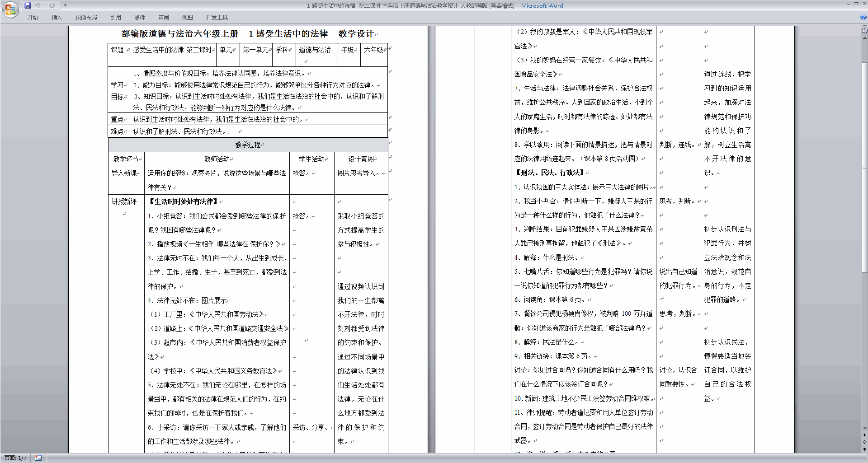Click the line 8、解释：民法是什么

[x=547, y=342]
